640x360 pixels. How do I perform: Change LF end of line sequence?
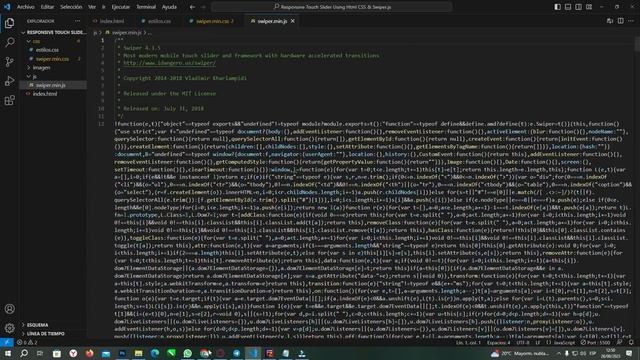538,342
